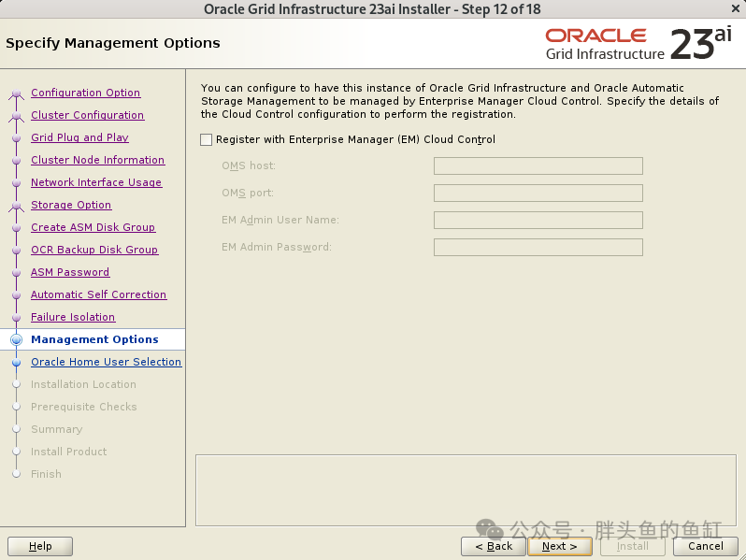Screen dimensions: 746x560
Task: Open Cluster Configuration step link
Action: click(88, 115)
